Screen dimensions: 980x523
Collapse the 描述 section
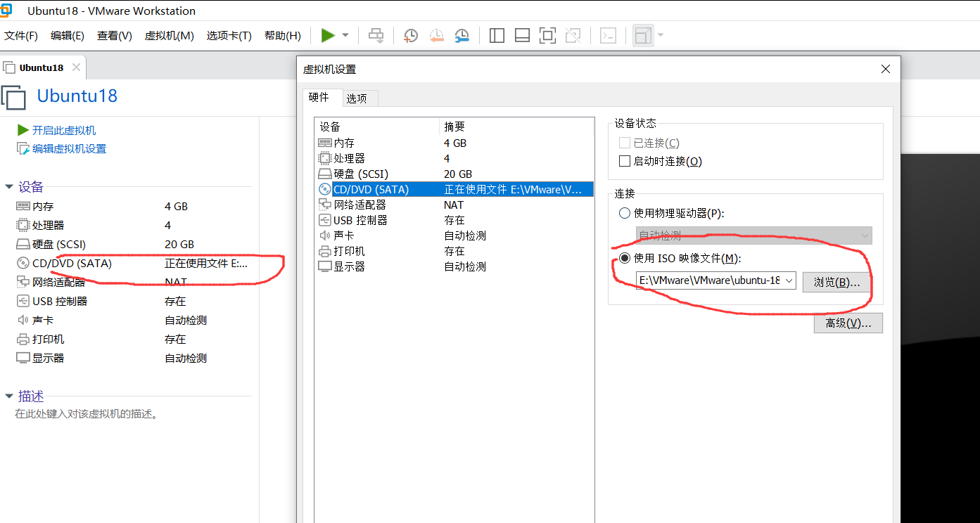9,396
